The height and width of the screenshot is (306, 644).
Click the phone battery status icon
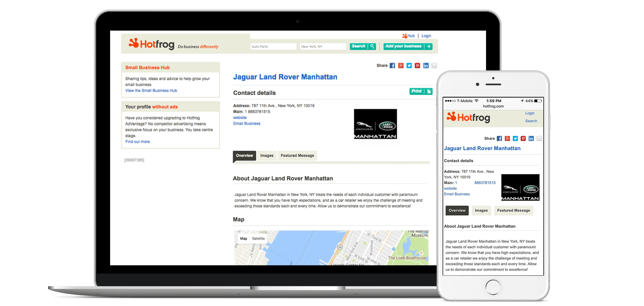[x=538, y=101]
